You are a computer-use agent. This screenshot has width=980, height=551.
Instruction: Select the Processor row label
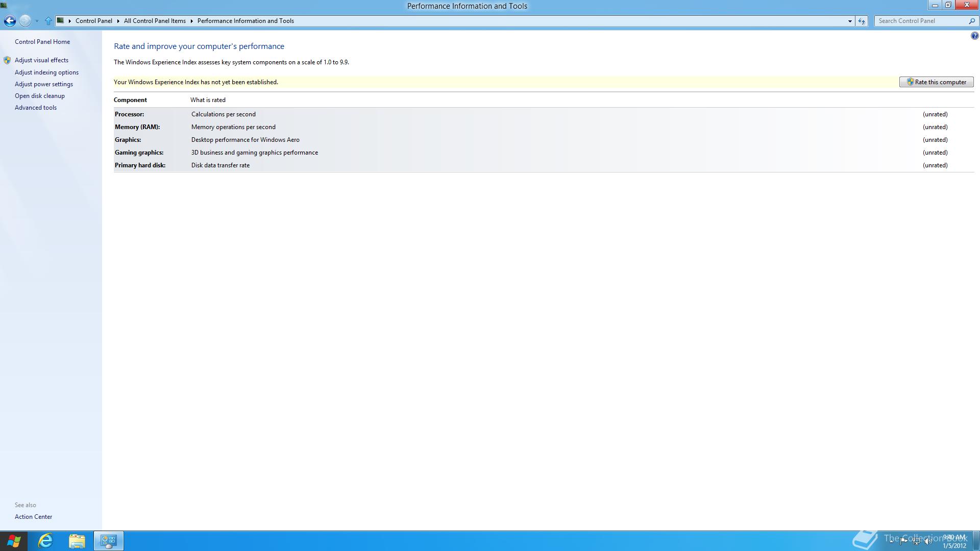(x=130, y=114)
